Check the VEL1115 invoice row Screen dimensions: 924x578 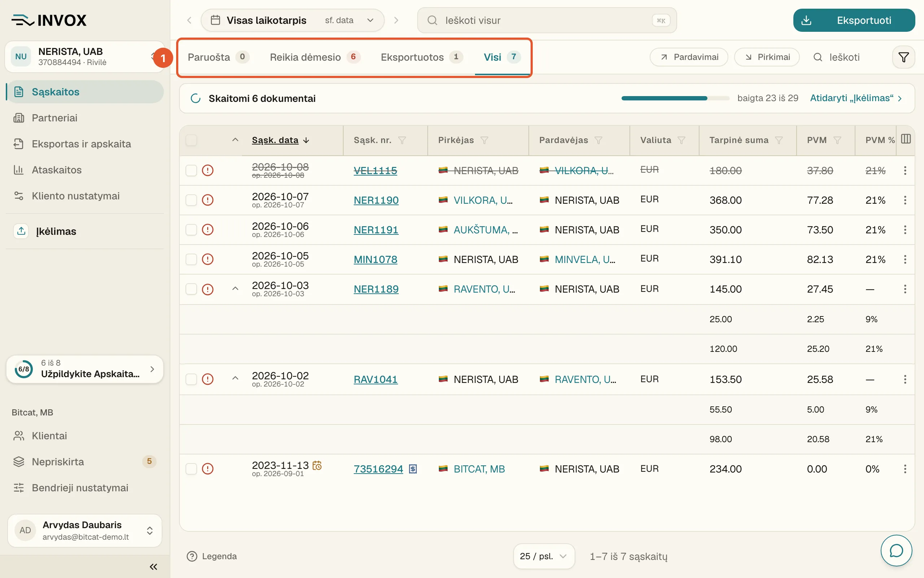(x=191, y=170)
